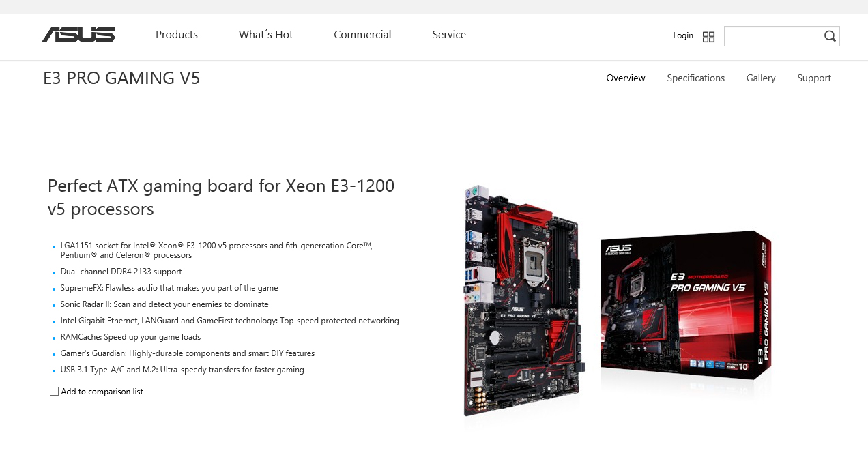Focus the search input field

tap(772, 36)
